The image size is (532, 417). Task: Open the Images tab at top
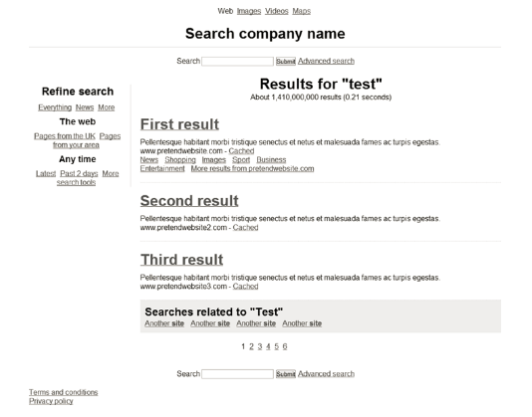coord(249,11)
